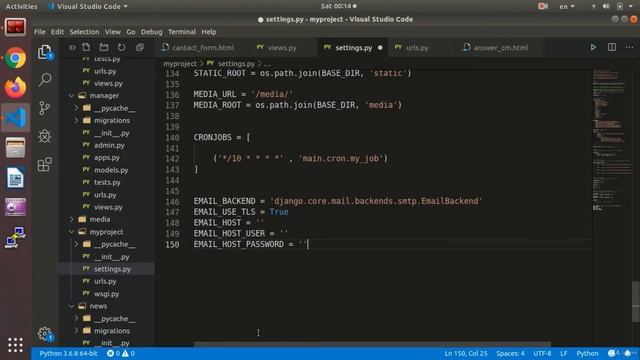Image resolution: width=640 pixels, height=360 pixels.
Task: Open the Search view in activity bar
Action: pyautogui.click(x=45, y=80)
